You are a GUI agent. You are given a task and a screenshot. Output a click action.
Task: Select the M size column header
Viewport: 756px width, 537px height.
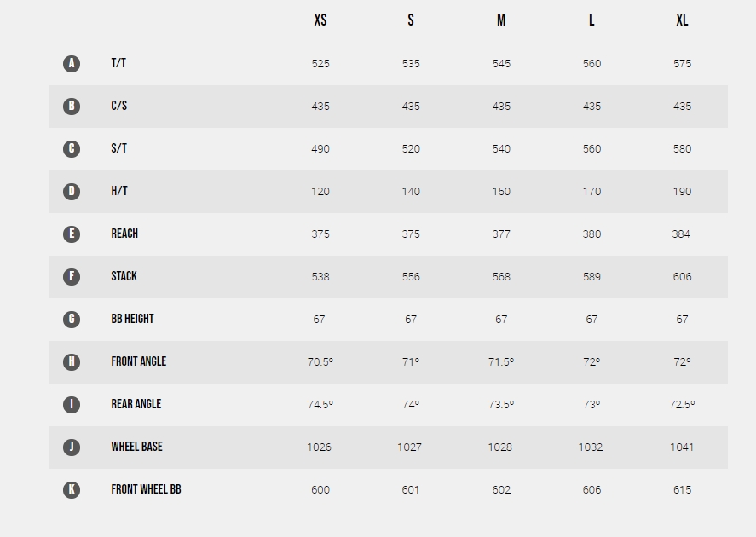click(501, 20)
